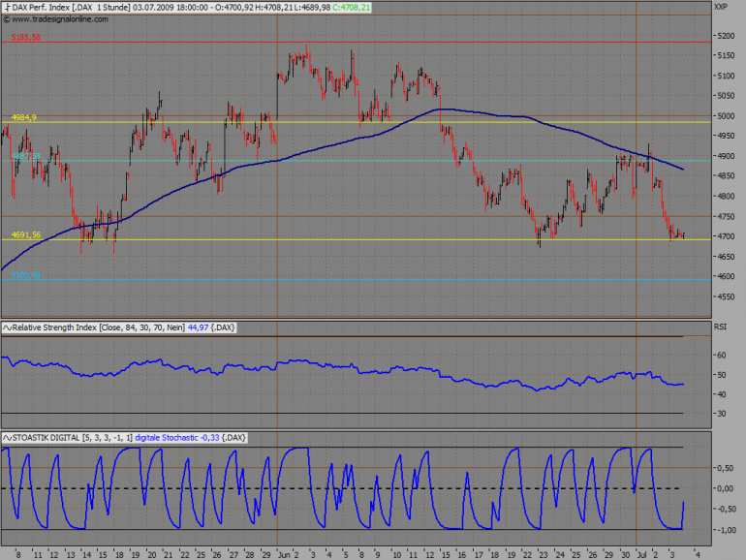Click the 4950 price axis value
This screenshot has width=746, height=560.
click(725, 136)
